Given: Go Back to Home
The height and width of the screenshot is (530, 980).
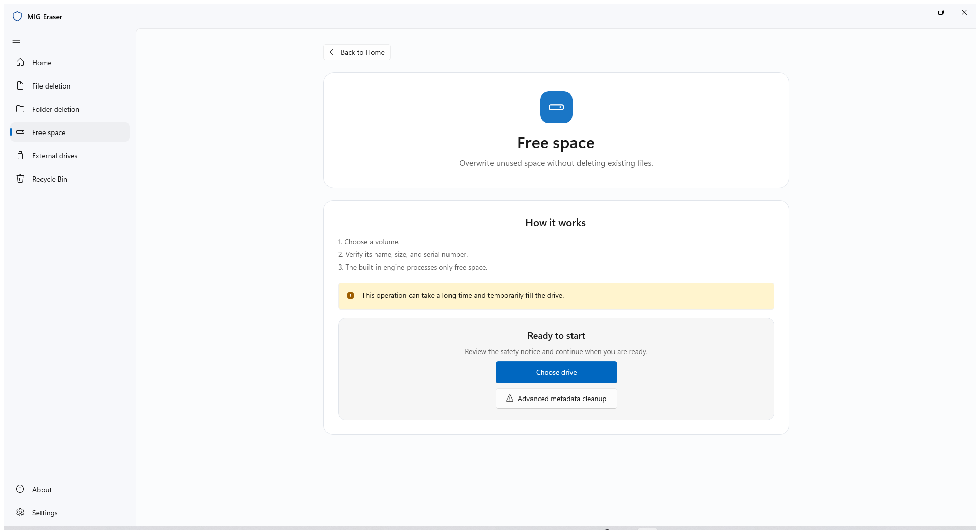Looking at the screenshot, I should coord(357,52).
